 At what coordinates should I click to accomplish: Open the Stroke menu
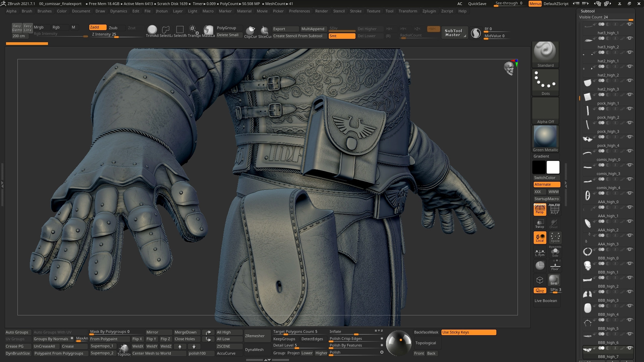pos(356,11)
